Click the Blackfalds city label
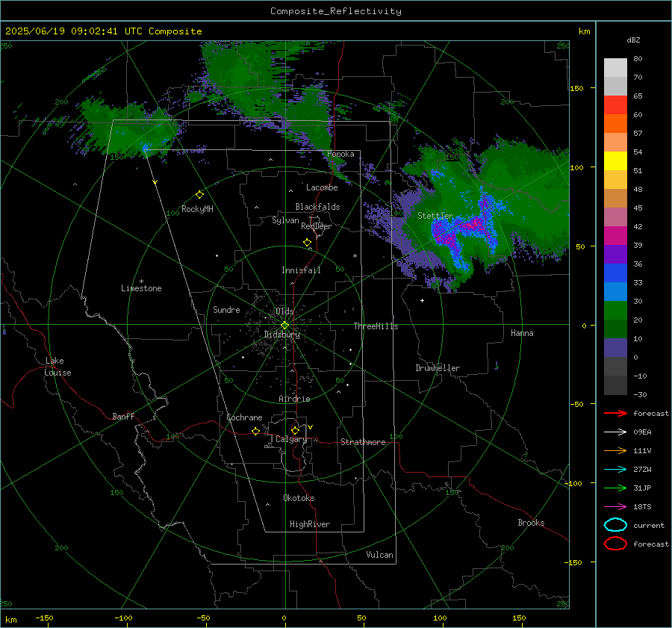Screen dimensions: 672x628 click(317, 207)
